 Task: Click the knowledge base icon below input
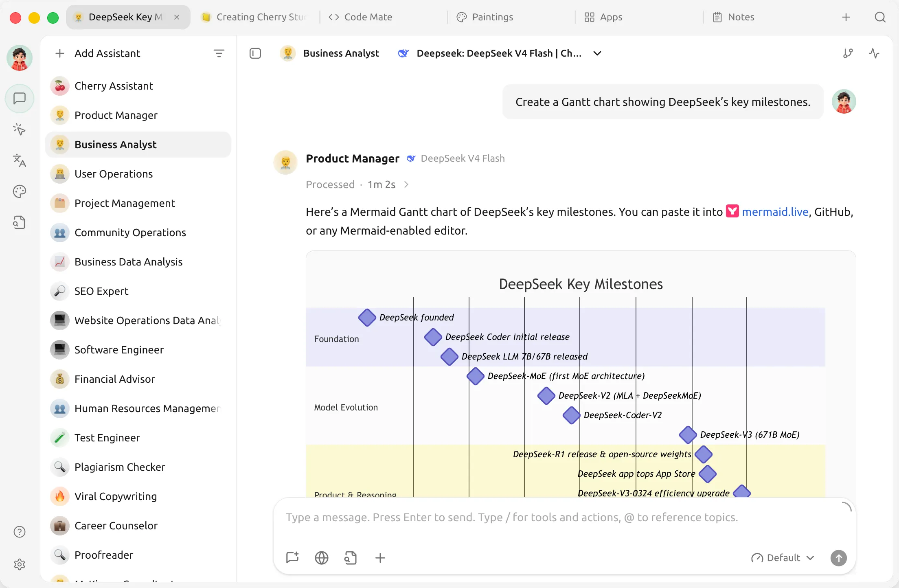coord(351,557)
